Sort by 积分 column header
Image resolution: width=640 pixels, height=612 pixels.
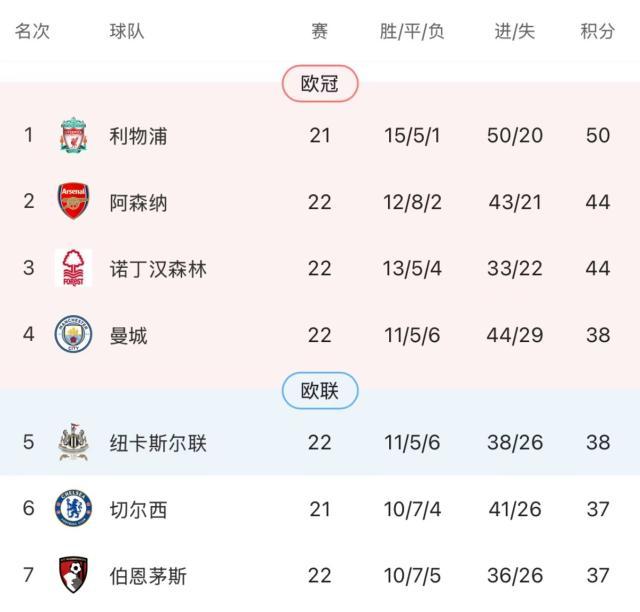(598, 31)
